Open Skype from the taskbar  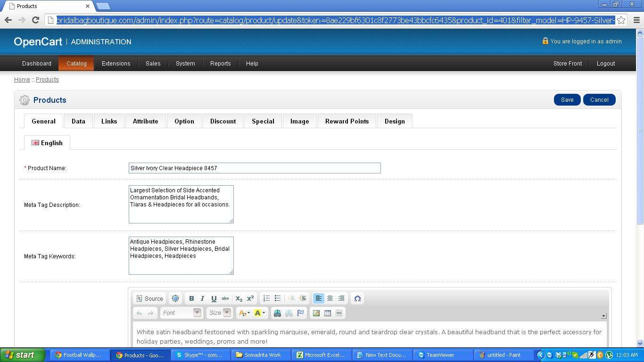(201, 355)
